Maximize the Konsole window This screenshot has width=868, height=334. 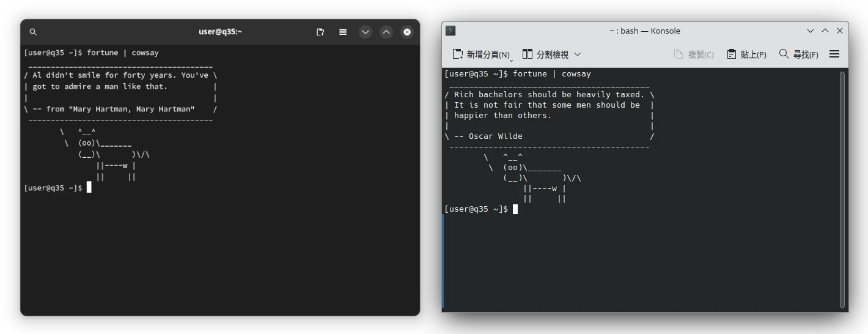click(825, 31)
